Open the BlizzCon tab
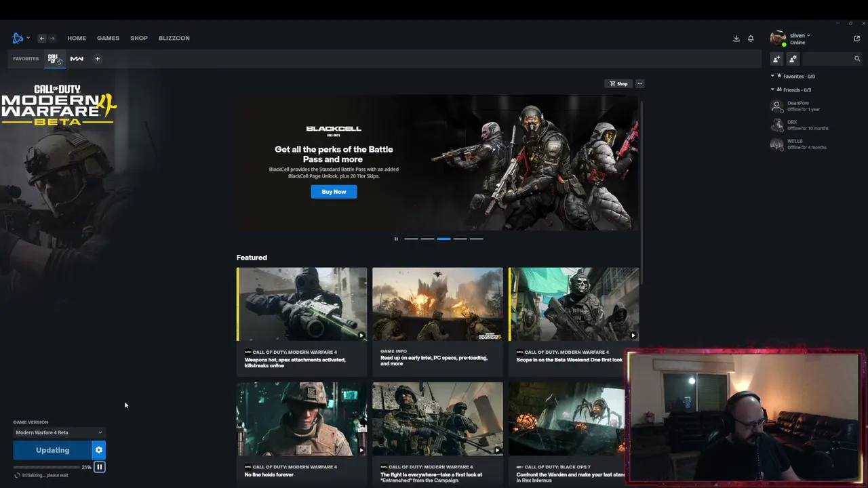This screenshot has width=868, height=488. [x=174, y=38]
